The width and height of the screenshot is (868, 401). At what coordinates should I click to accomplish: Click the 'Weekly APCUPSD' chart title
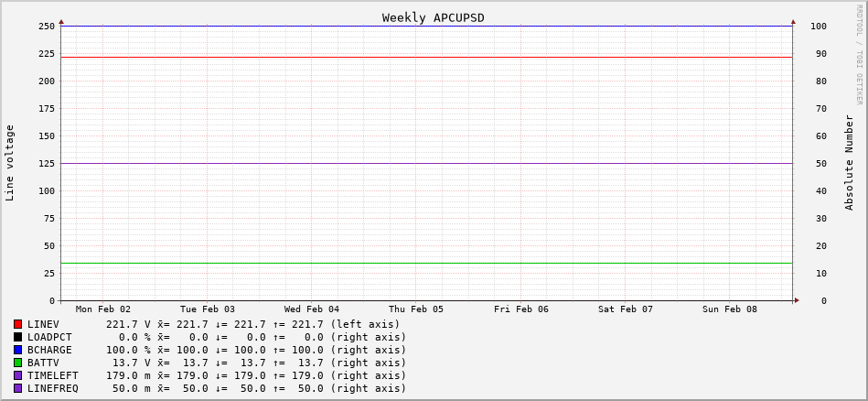click(433, 17)
